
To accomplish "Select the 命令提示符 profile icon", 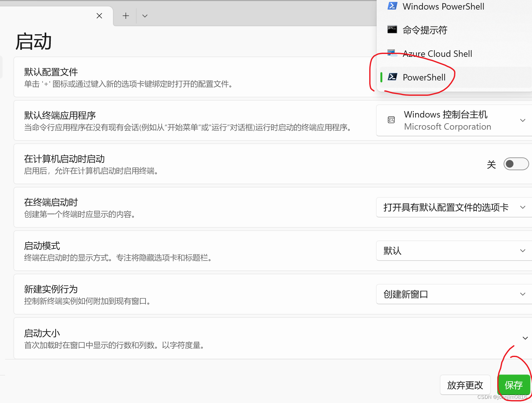I will (x=392, y=30).
